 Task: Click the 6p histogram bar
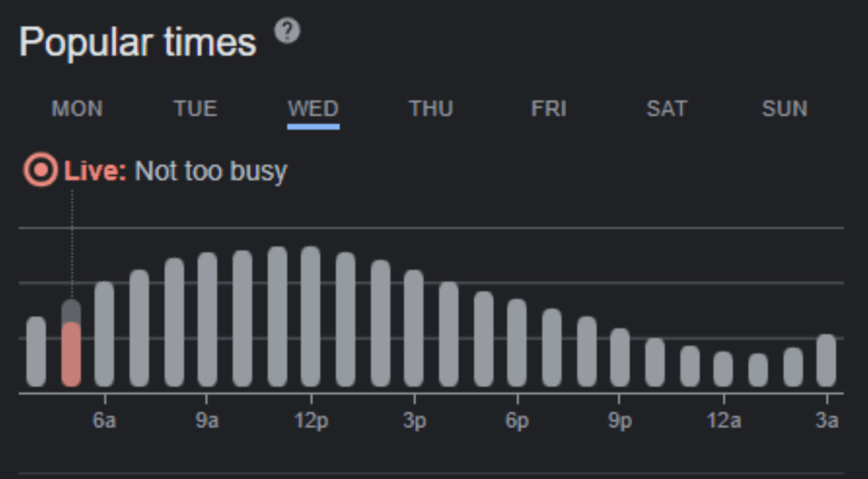tap(517, 343)
